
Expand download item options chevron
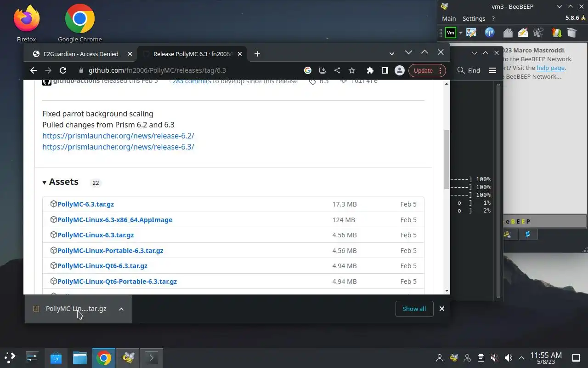click(x=121, y=309)
